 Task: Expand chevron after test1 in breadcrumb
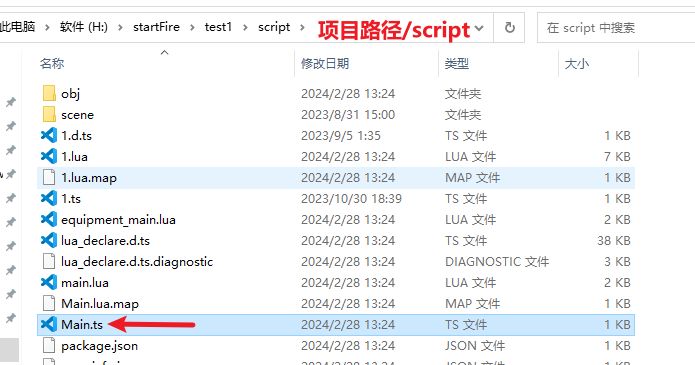245,27
